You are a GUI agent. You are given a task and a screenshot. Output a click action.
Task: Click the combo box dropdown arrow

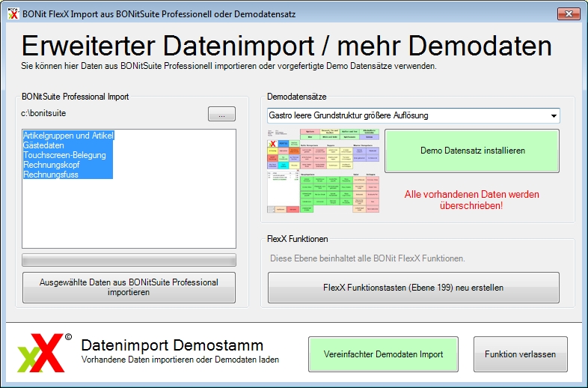click(554, 116)
